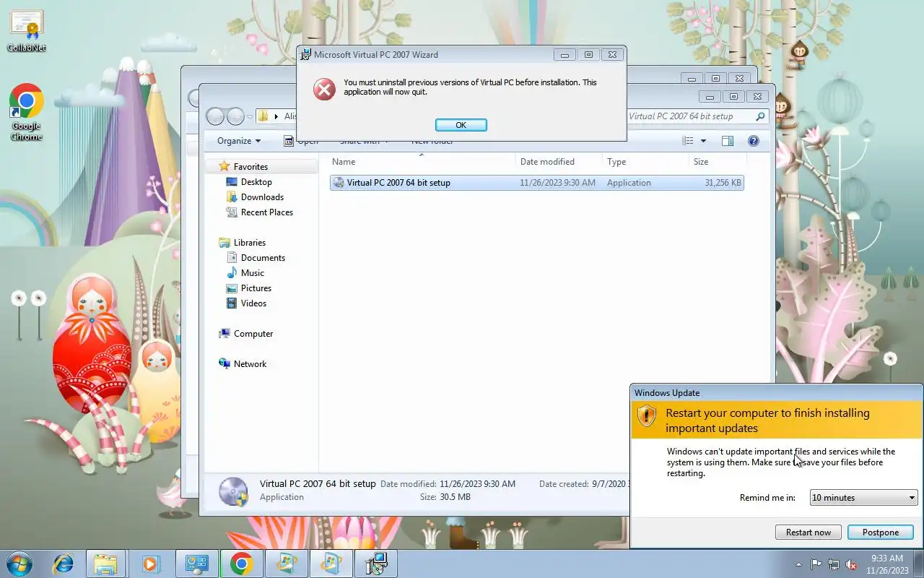Open Windows Media Player from taskbar
This screenshot has height=578, width=924.
pyautogui.click(x=150, y=564)
